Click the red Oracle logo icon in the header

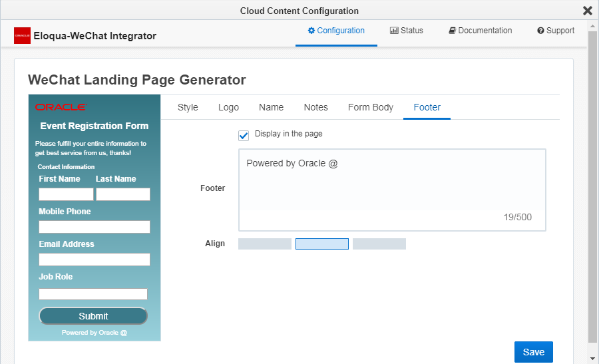click(x=22, y=35)
